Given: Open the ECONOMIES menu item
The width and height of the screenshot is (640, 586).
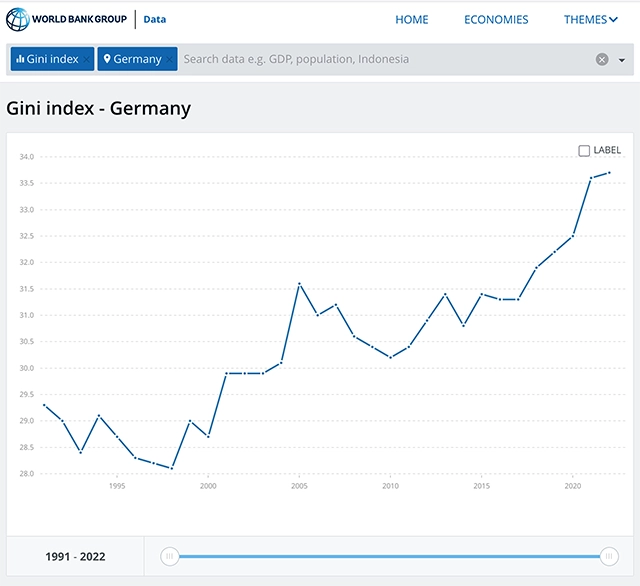Looking at the screenshot, I should point(496,20).
